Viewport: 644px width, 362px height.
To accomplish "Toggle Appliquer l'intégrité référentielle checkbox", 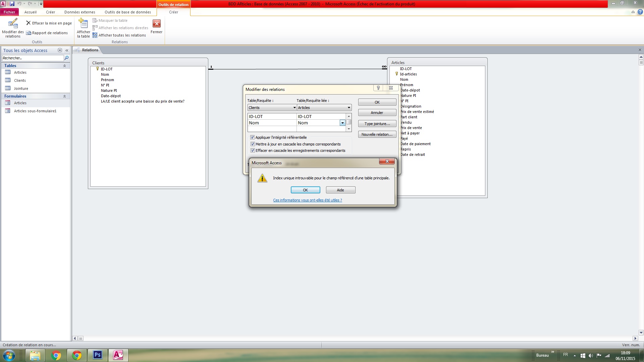I will pos(252,137).
